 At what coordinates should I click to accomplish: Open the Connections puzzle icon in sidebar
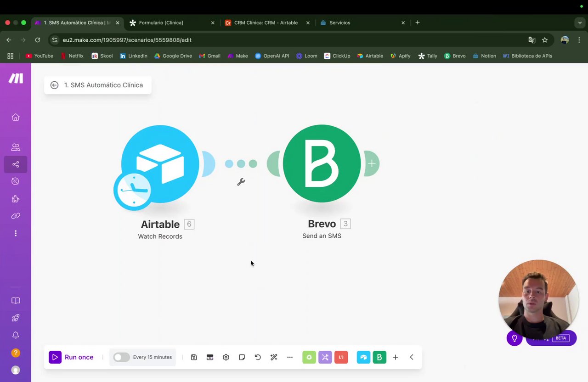pyautogui.click(x=16, y=199)
